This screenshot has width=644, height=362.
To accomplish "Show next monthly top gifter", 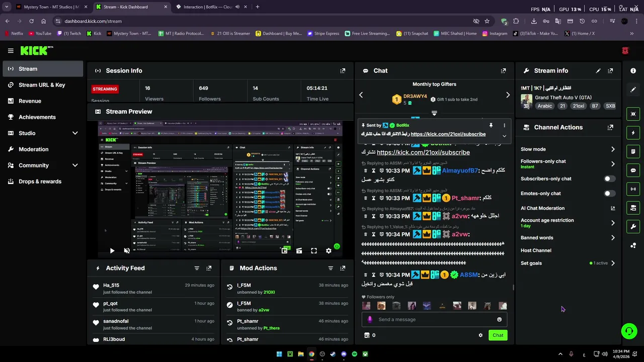I will [508, 95].
